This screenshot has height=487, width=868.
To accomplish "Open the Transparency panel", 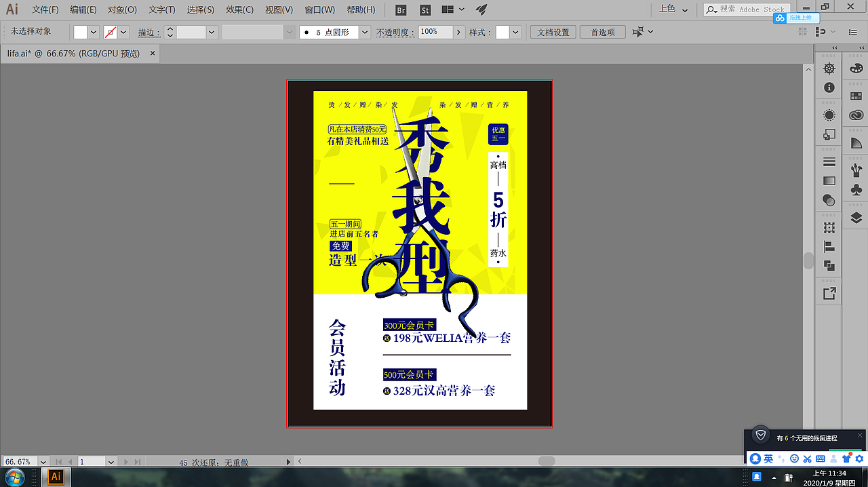I will click(x=829, y=200).
